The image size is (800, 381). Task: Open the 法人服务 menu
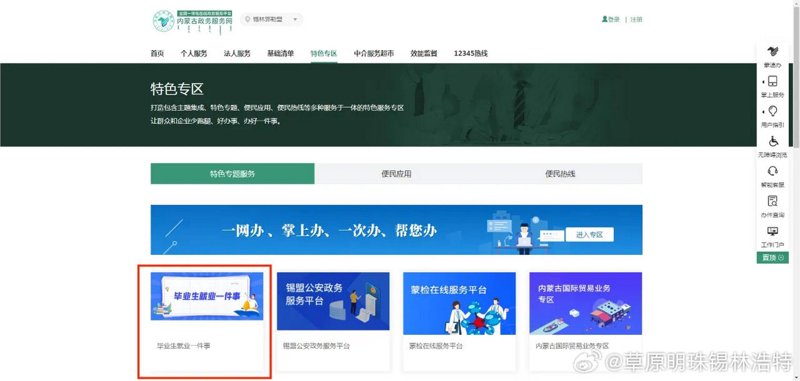click(237, 53)
